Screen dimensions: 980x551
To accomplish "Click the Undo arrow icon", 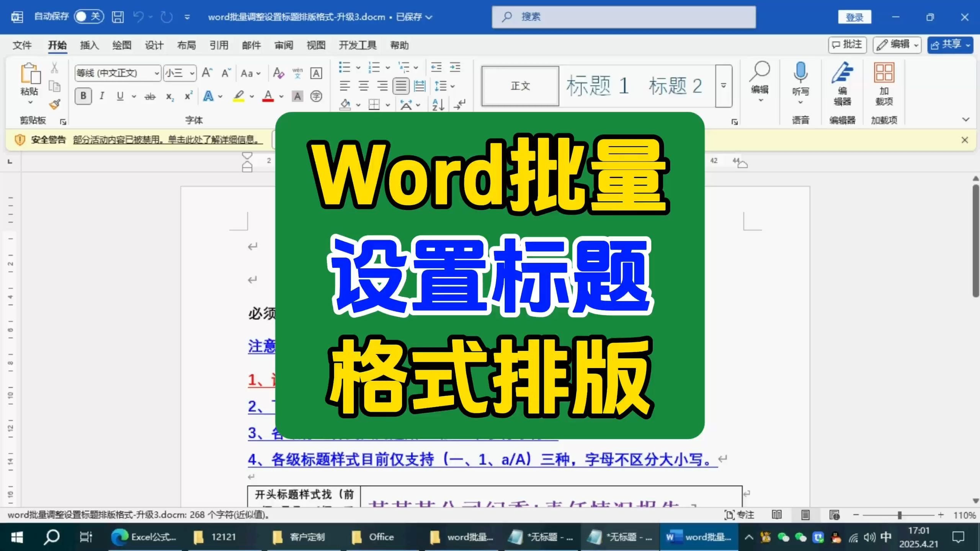I will [138, 17].
